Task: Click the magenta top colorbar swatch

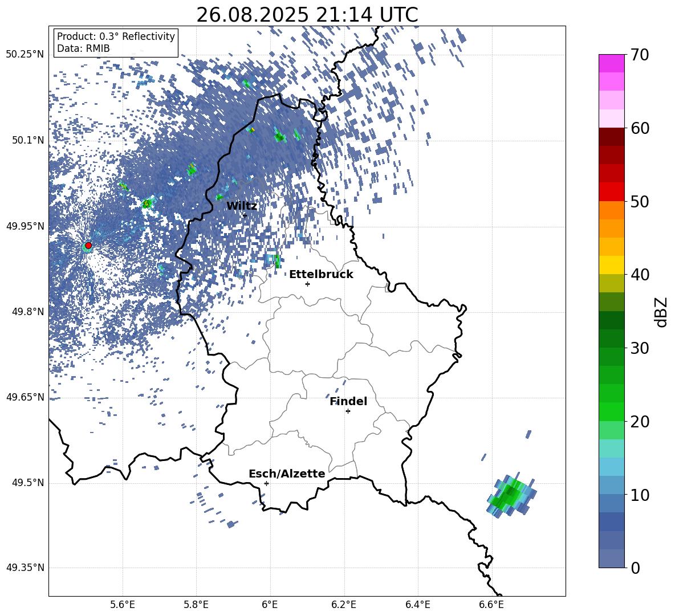Action: pos(612,63)
